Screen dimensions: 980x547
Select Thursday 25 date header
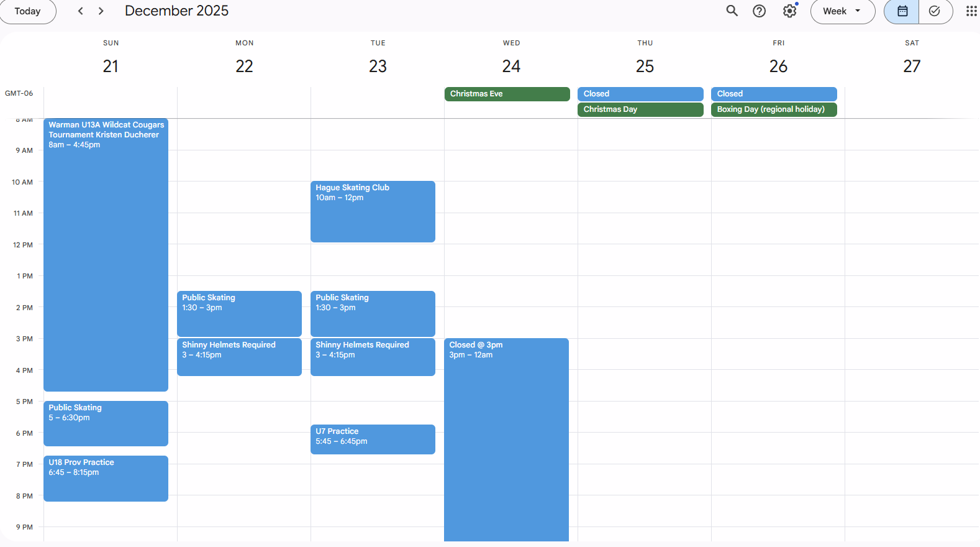pos(645,66)
